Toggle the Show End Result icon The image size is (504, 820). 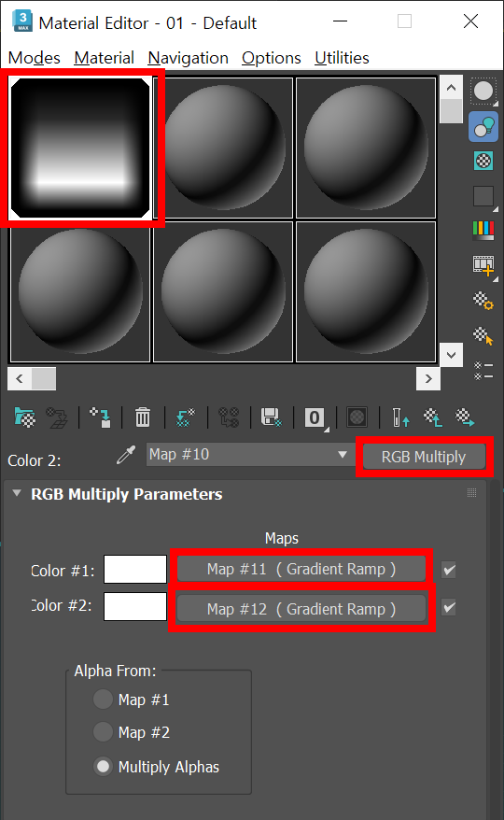point(400,417)
